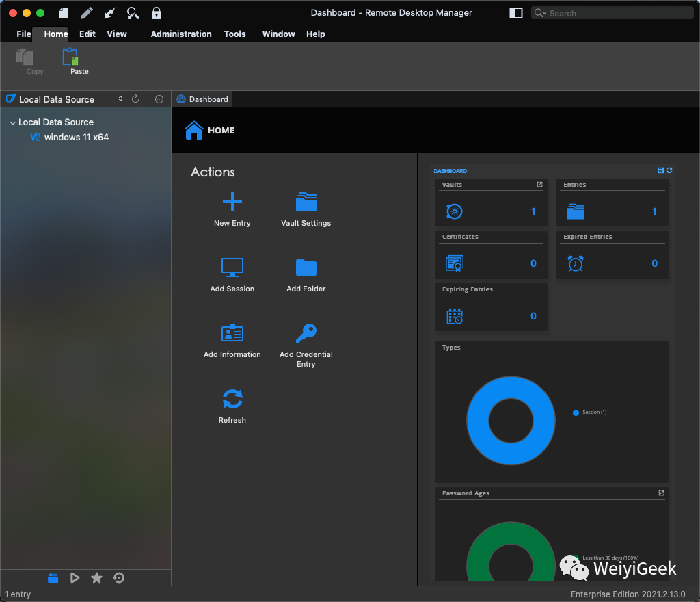Click Add Session monitor icon
This screenshot has height=602, width=700.
[232, 267]
